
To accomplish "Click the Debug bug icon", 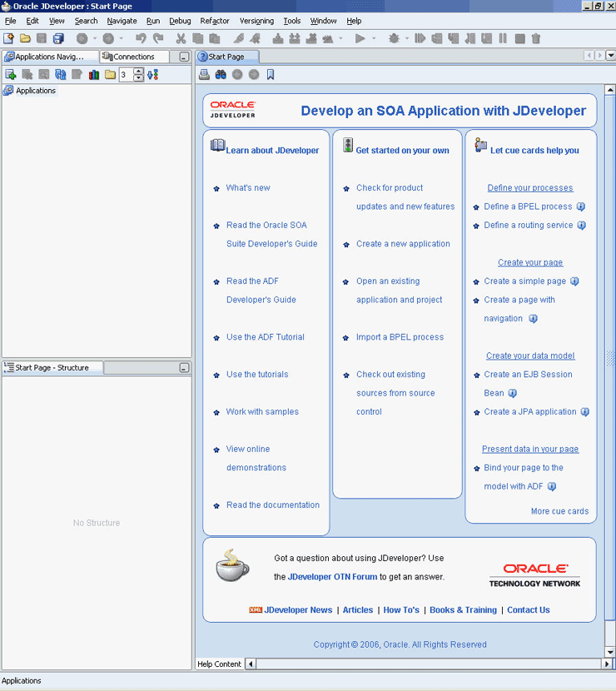I will [394, 38].
